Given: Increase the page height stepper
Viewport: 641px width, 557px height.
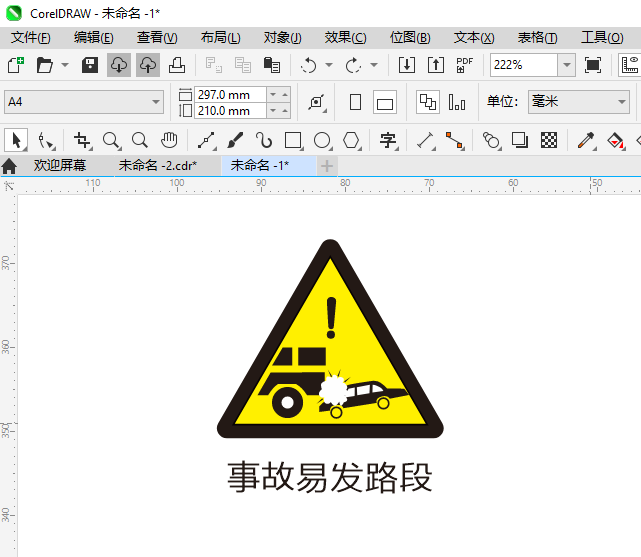Looking at the screenshot, I should 285,111.
